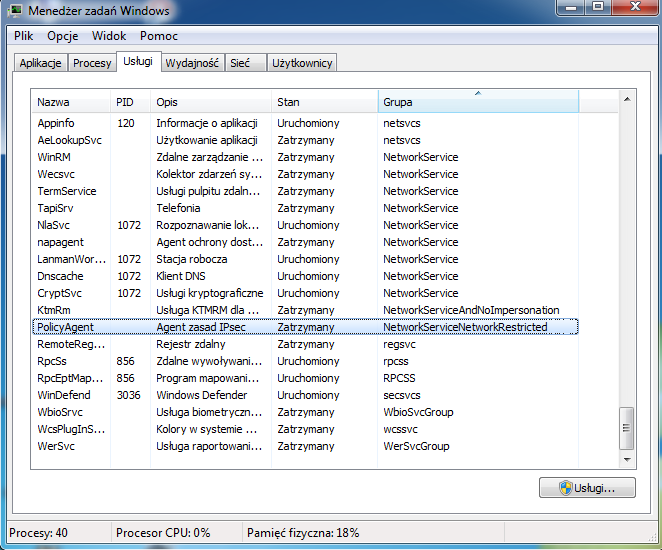Screen dimensions: 662x550
Task: Click the Pamięć fizyczna: 18% status
Action: coord(303,533)
